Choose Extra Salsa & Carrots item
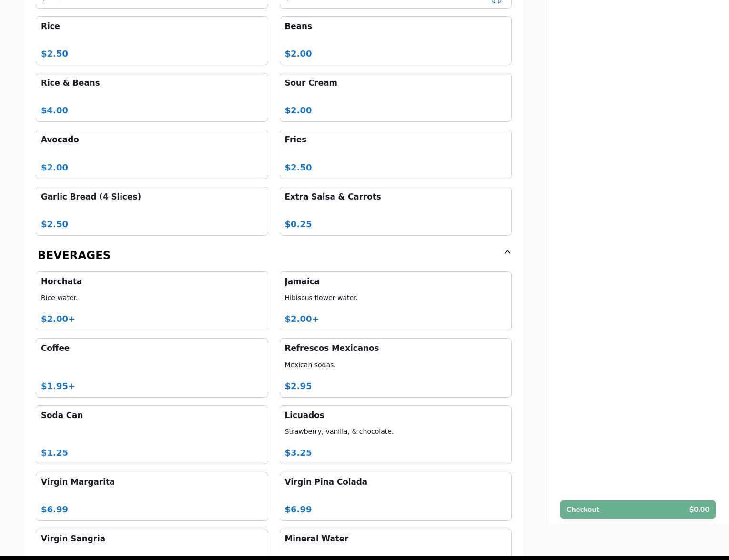This screenshot has width=729, height=560. click(395, 211)
